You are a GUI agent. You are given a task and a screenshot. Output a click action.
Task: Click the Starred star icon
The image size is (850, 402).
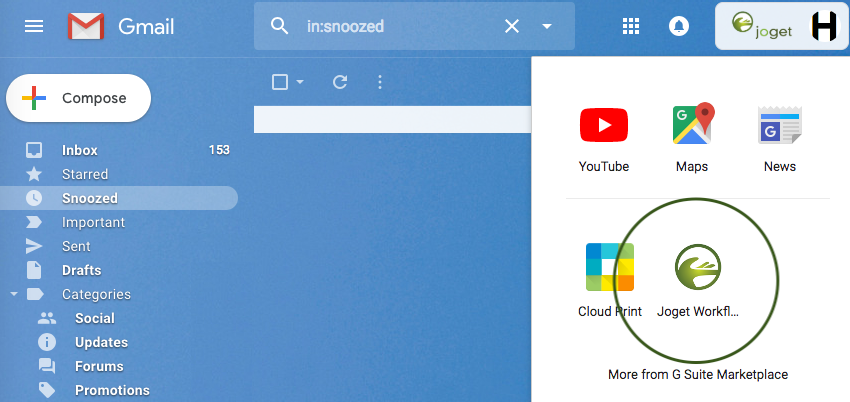tap(34, 174)
